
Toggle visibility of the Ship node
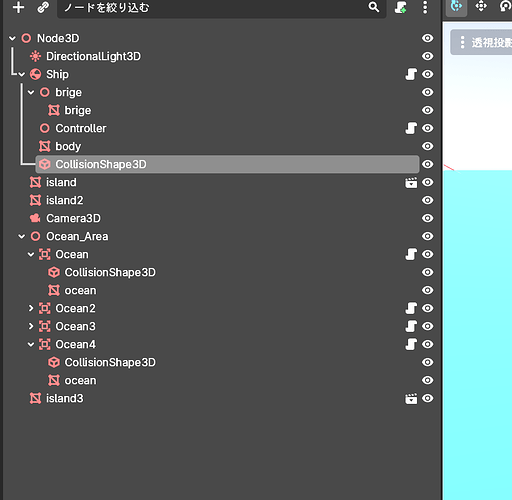pyautogui.click(x=427, y=74)
